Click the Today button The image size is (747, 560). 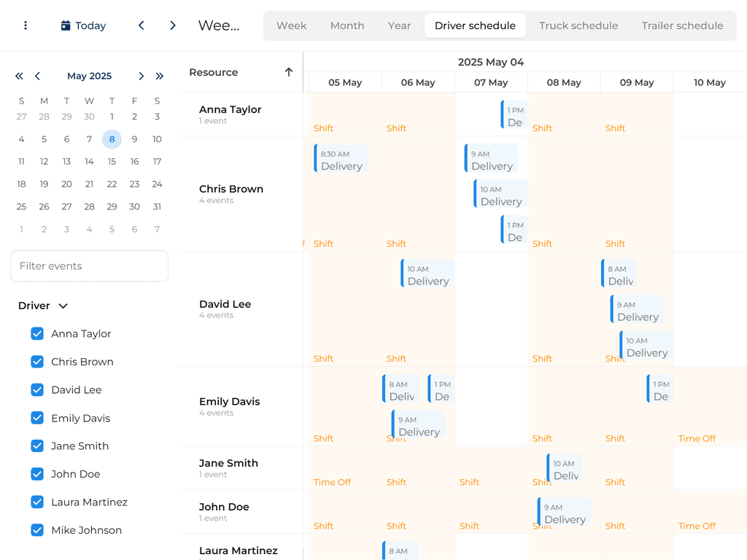click(82, 25)
